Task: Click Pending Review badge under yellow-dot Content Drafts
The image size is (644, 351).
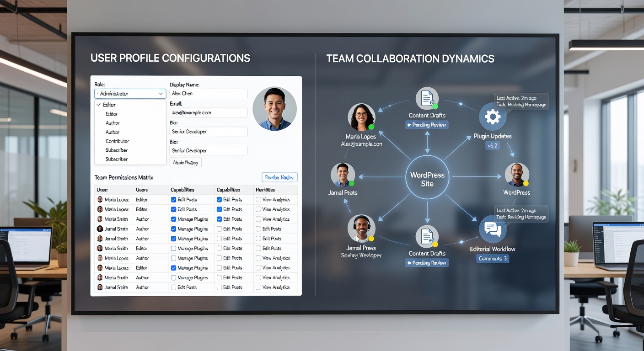Action: [427, 263]
